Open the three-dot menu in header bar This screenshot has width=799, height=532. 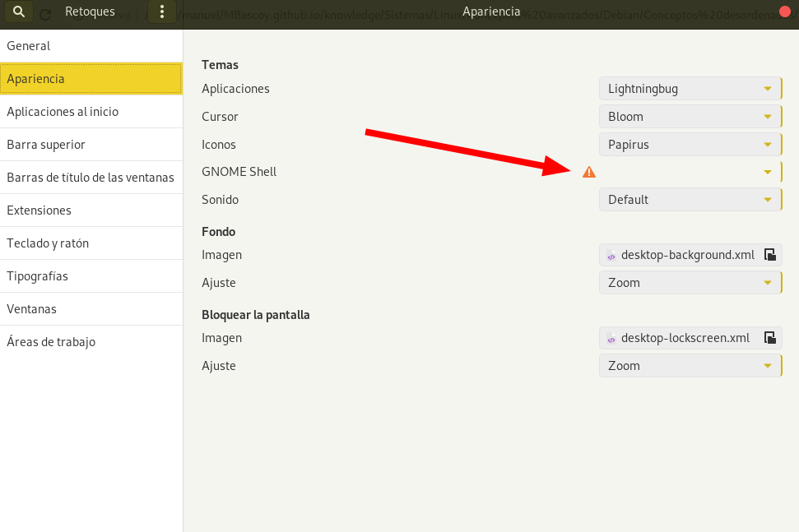point(162,12)
